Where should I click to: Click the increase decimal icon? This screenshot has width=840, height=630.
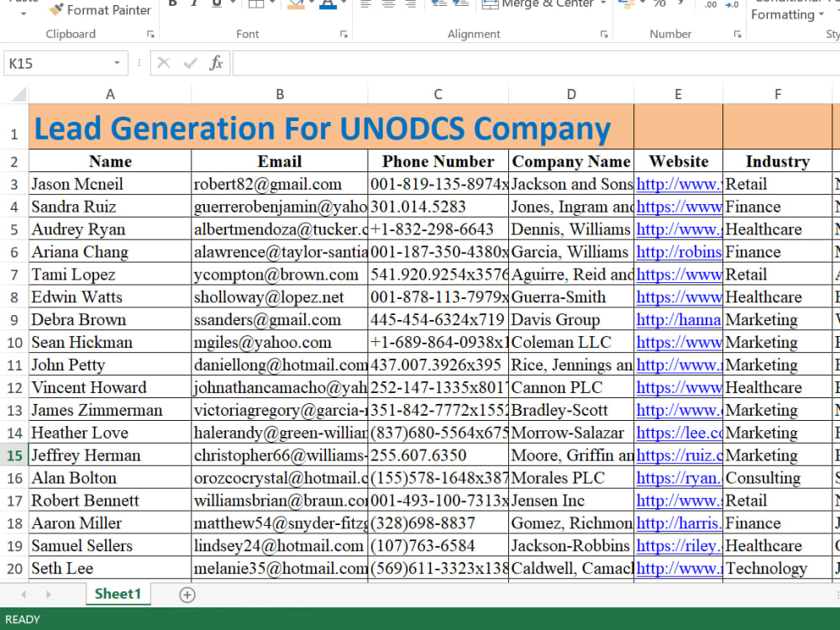point(711,4)
